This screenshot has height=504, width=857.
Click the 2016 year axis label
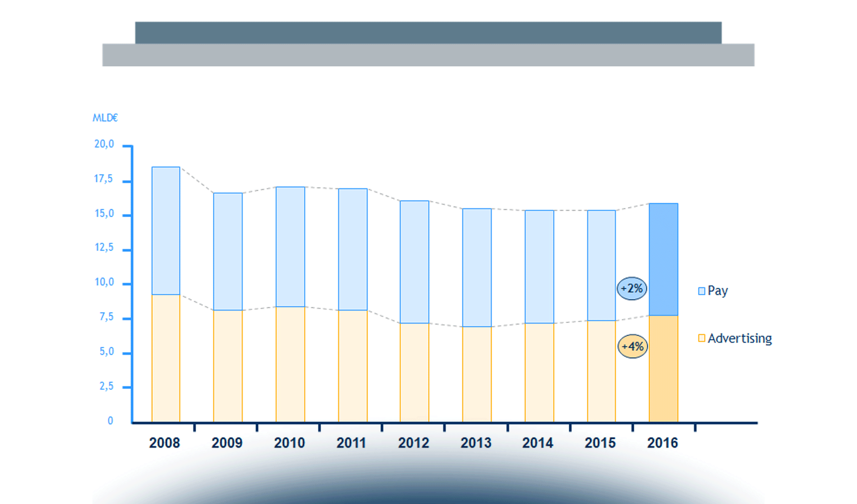[x=662, y=443]
